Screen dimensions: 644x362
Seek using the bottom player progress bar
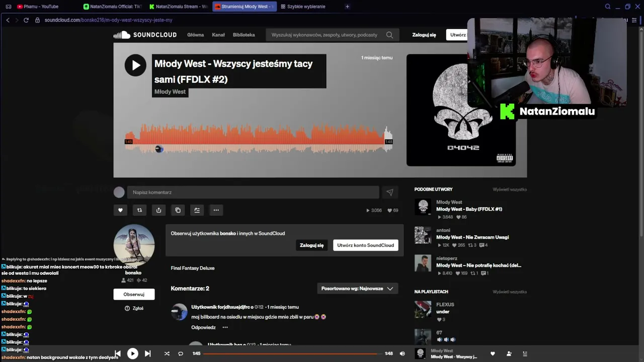click(x=292, y=353)
